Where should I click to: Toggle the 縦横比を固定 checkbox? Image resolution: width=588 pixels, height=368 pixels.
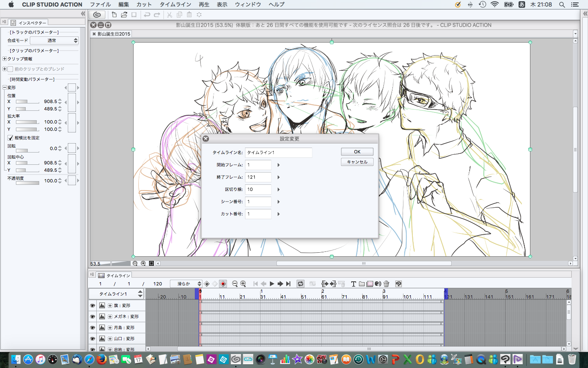pos(11,138)
